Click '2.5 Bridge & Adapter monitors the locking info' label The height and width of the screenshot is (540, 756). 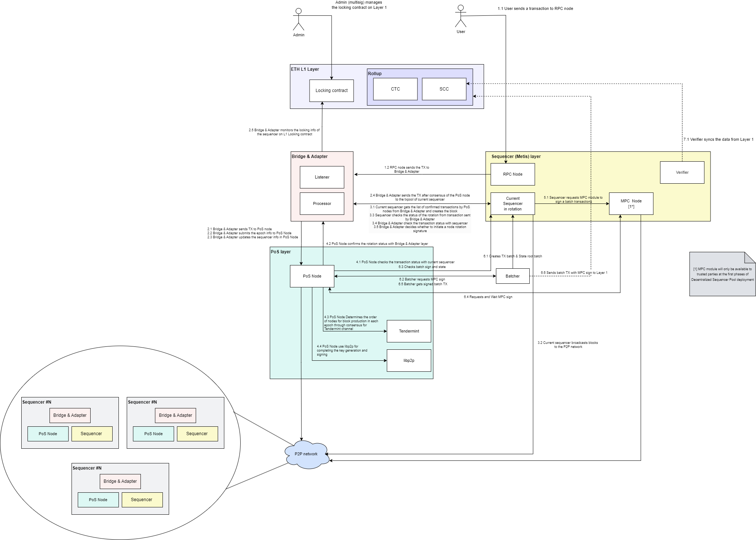click(x=284, y=132)
